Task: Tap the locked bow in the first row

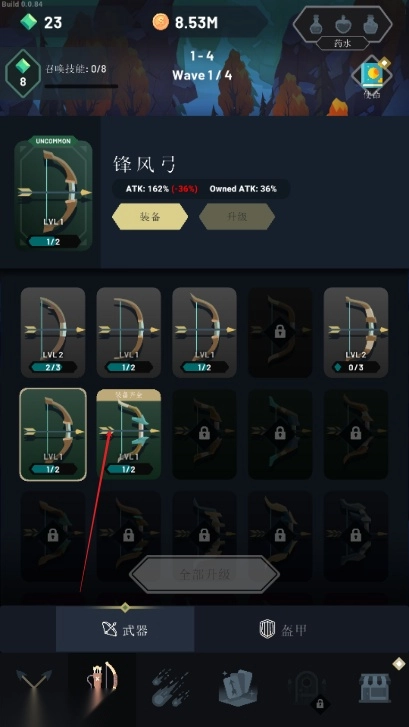Action: pyautogui.click(x=280, y=332)
